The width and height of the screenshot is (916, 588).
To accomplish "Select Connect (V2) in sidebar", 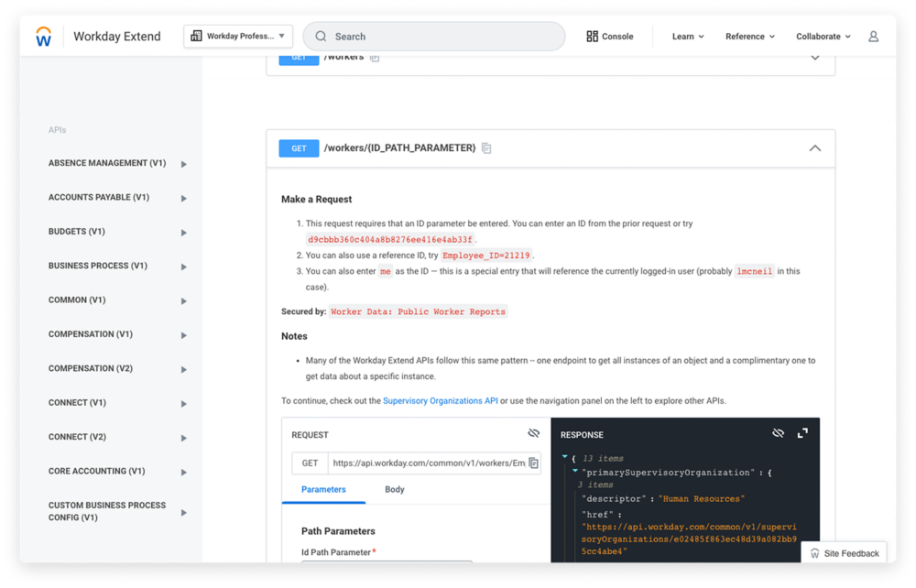I will coord(77,437).
